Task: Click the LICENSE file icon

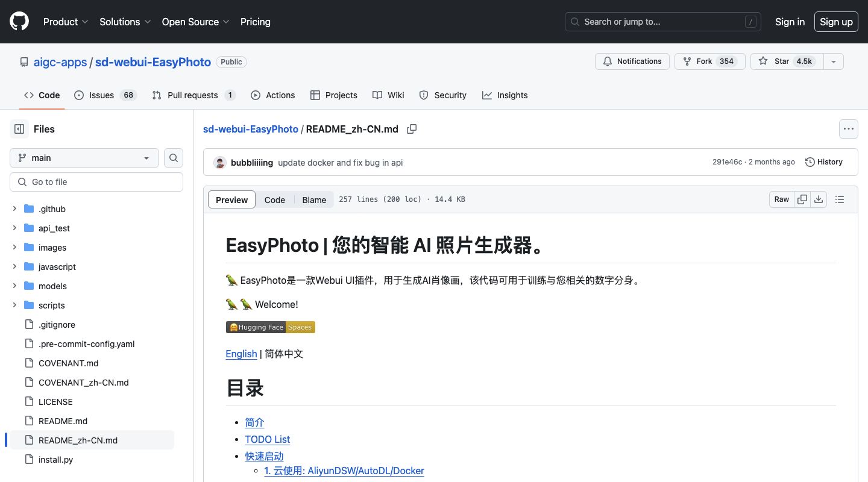Action: point(29,402)
